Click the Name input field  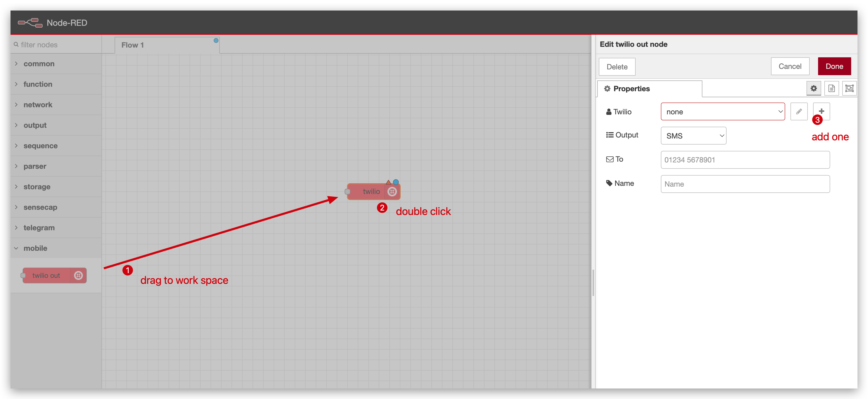click(x=745, y=184)
